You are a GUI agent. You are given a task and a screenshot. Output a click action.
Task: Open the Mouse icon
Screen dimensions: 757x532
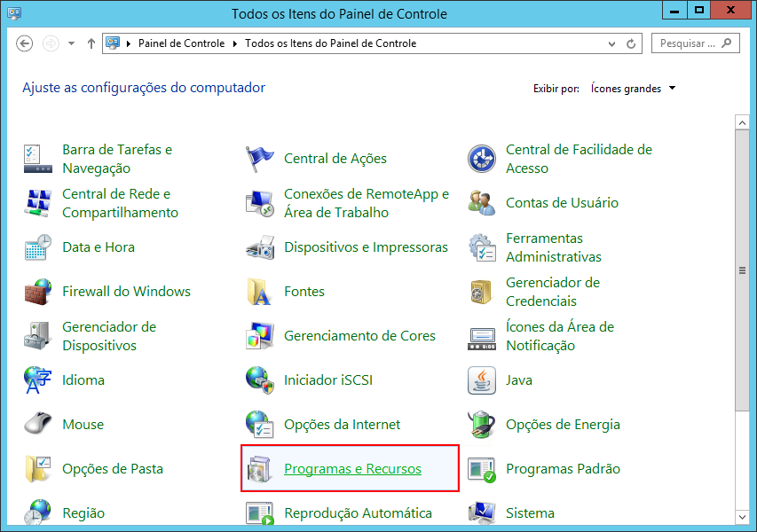pyautogui.click(x=37, y=424)
